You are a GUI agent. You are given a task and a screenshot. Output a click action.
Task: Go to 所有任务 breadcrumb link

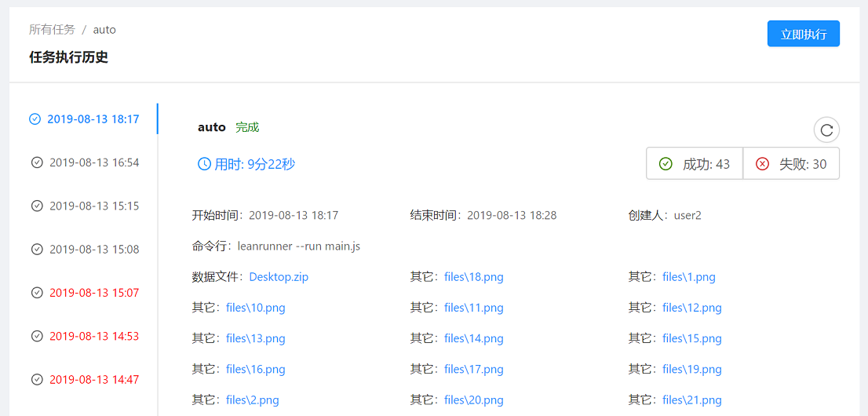coord(52,30)
